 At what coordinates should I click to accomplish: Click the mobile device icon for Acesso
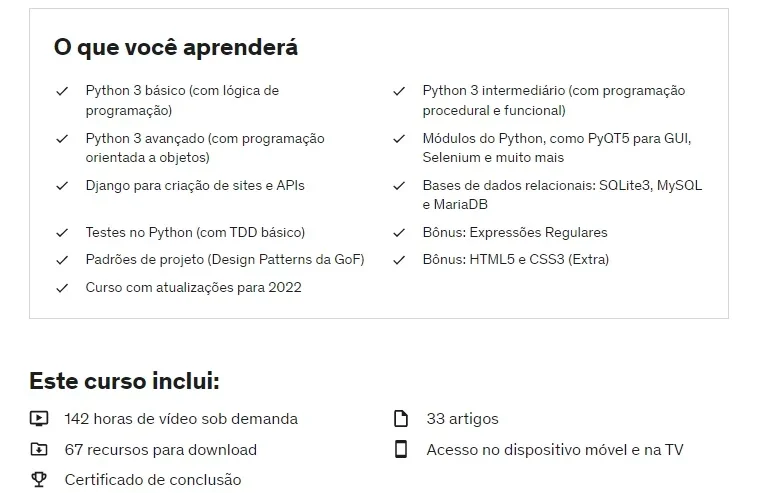(401, 449)
